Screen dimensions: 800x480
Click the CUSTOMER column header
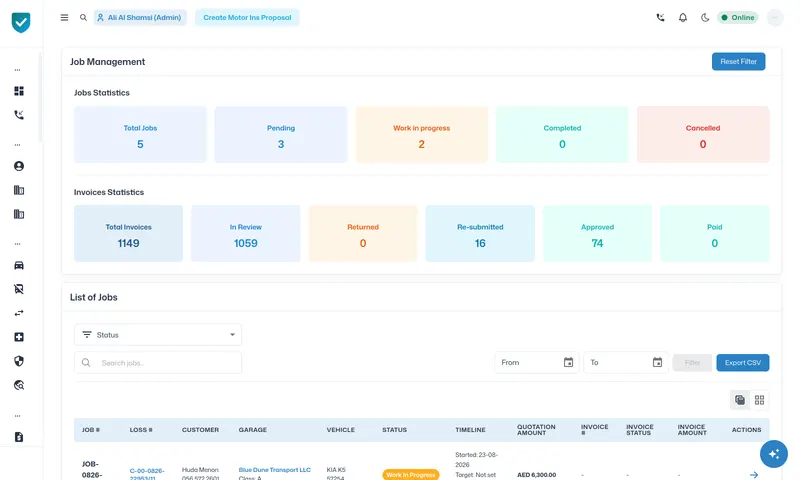point(201,430)
